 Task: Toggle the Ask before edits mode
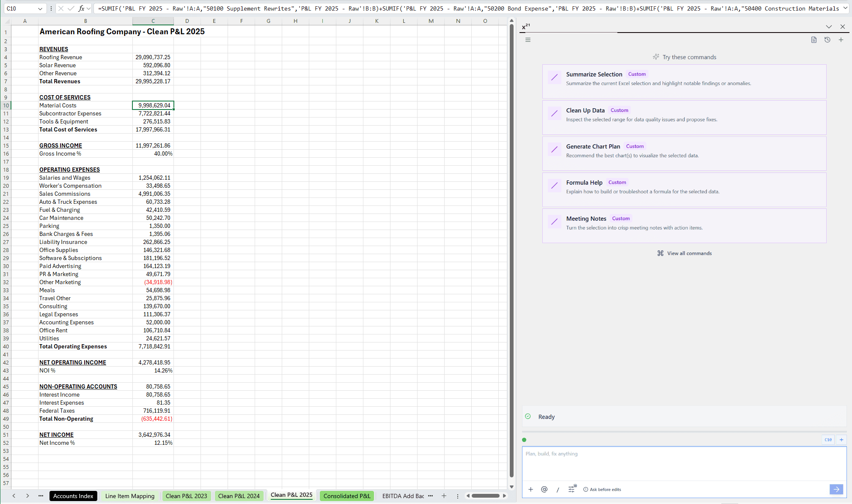click(602, 490)
